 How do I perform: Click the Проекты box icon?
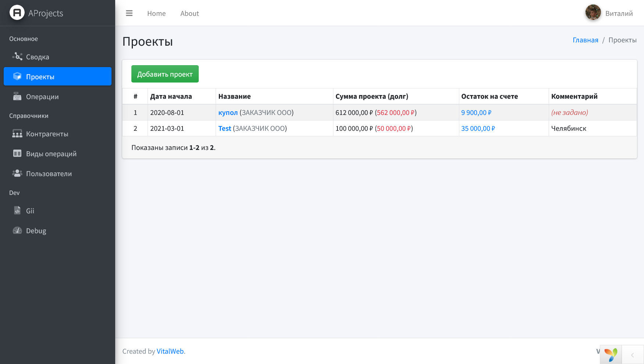point(17,76)
